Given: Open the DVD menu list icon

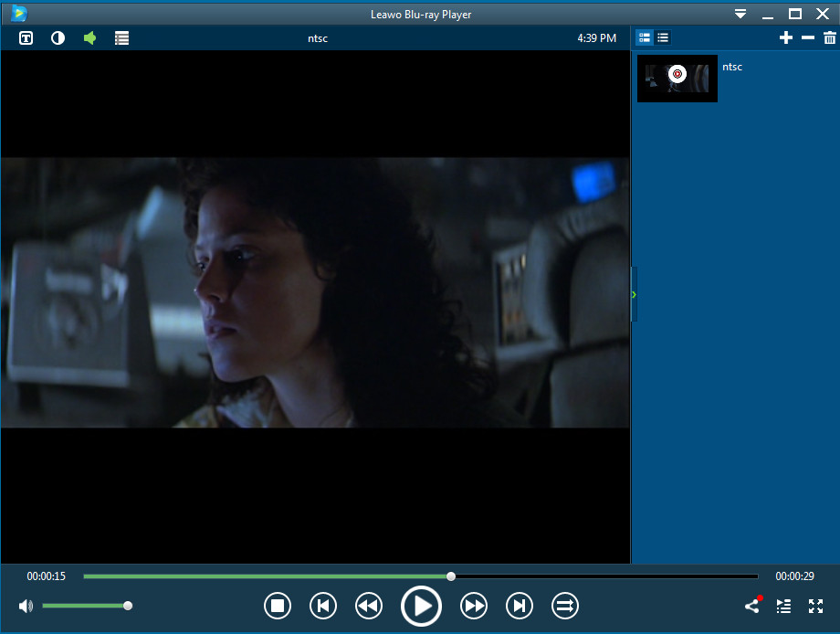Looking at the screenshot, I should coord(121,37).
